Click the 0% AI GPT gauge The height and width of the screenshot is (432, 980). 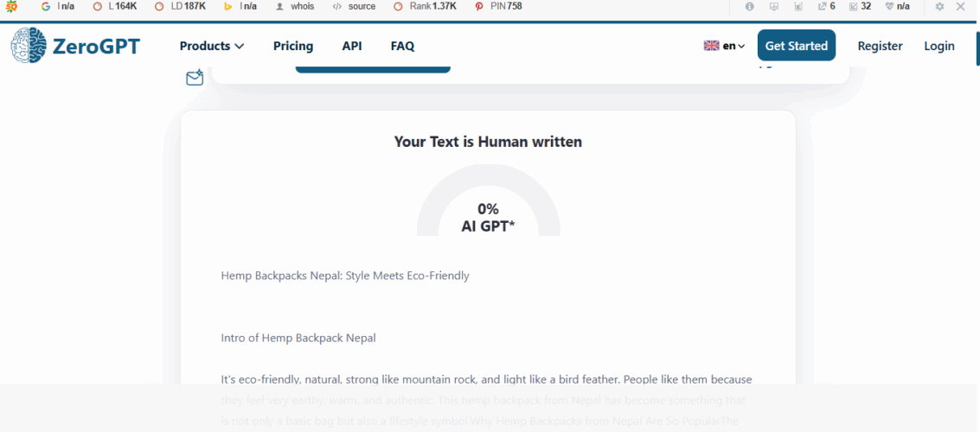488,201
